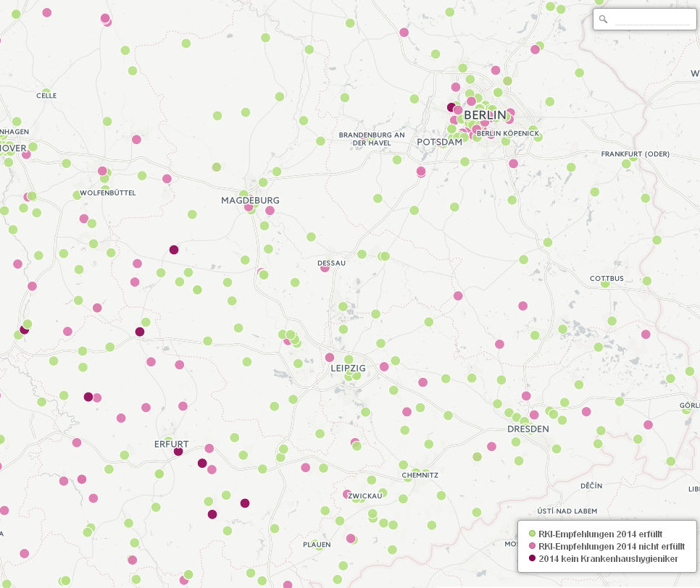Click green marker left of Wolfenbüttel label

point(77,195)
